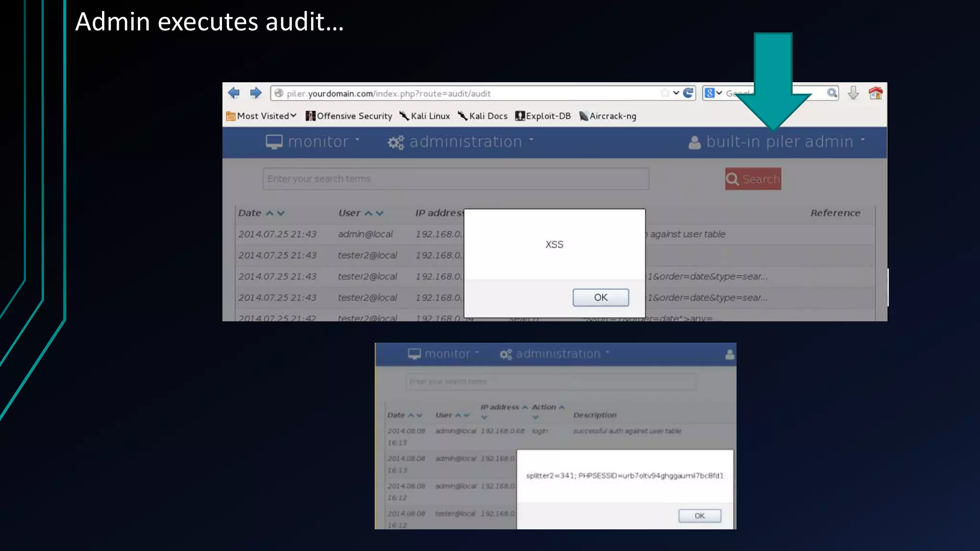Select the admin@local user cell in top table

[x=365, y=234]
